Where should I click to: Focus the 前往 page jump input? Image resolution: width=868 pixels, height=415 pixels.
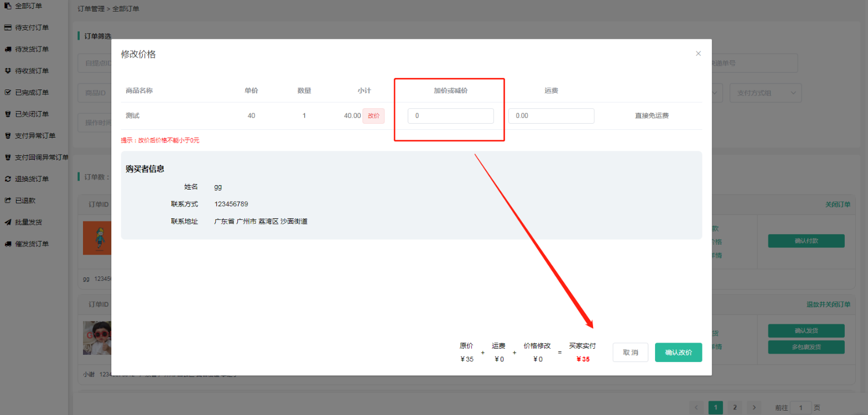coord(801,408)
